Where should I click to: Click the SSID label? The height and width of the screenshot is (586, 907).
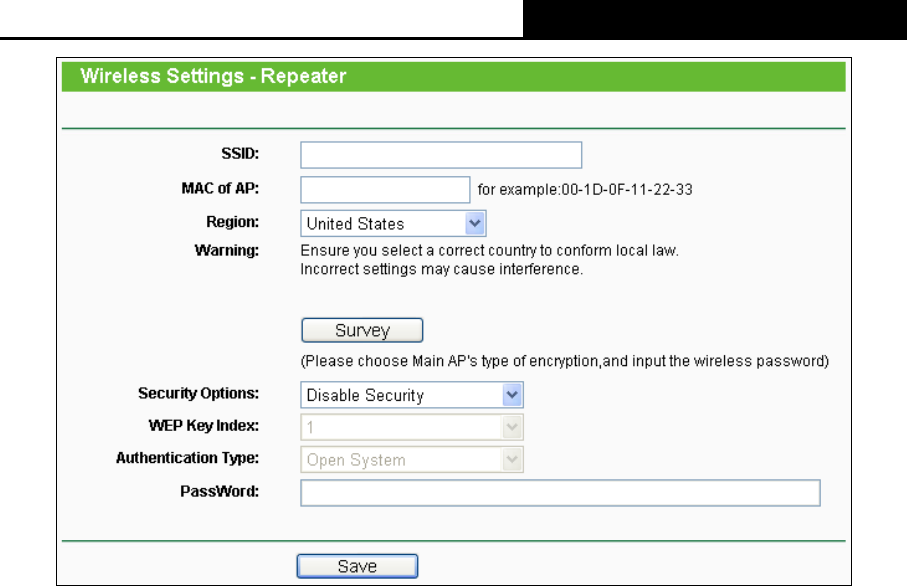click(240, 154)
